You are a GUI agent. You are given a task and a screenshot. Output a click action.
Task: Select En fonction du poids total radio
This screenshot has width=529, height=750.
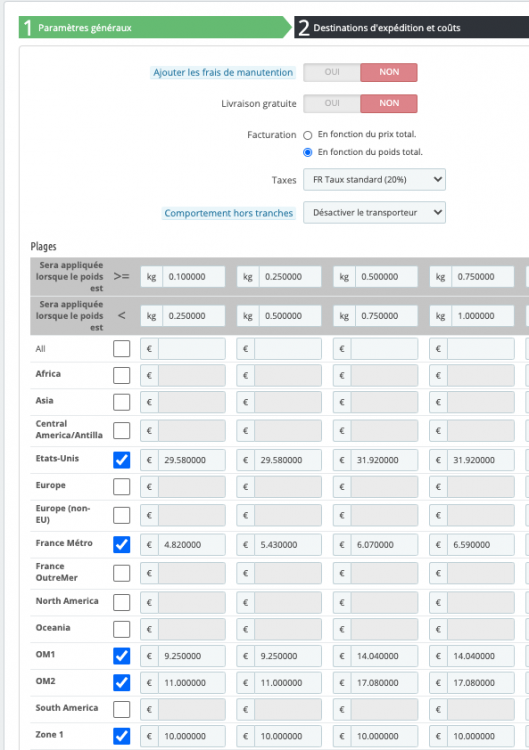[308, 153]
